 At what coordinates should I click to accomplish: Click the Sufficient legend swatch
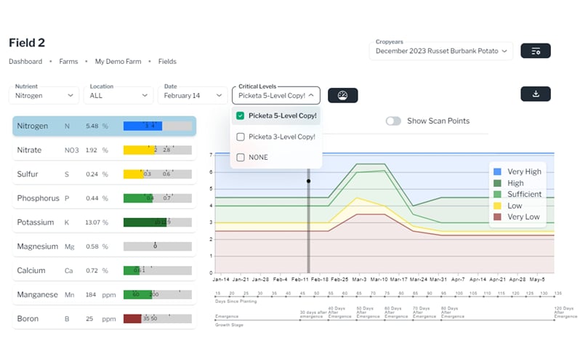[x=497, y=194]
